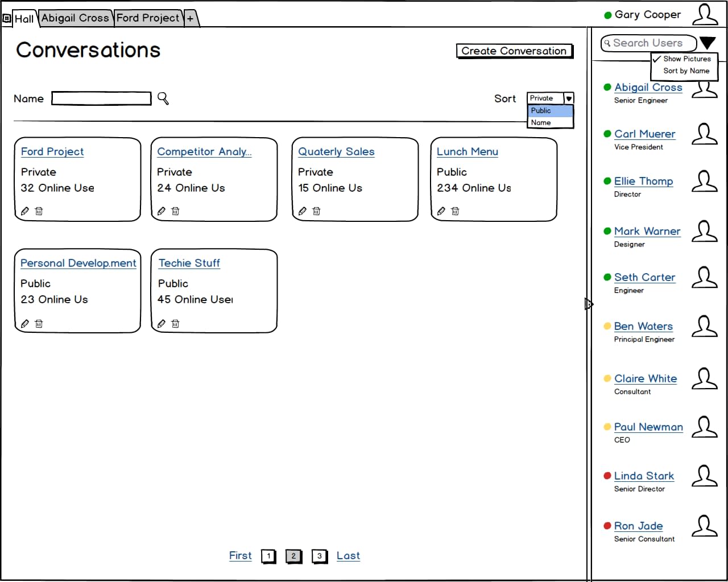728x582 pixels.
Task: Click the edit pencil icon on Ford Project card
Action: (25, 211)
